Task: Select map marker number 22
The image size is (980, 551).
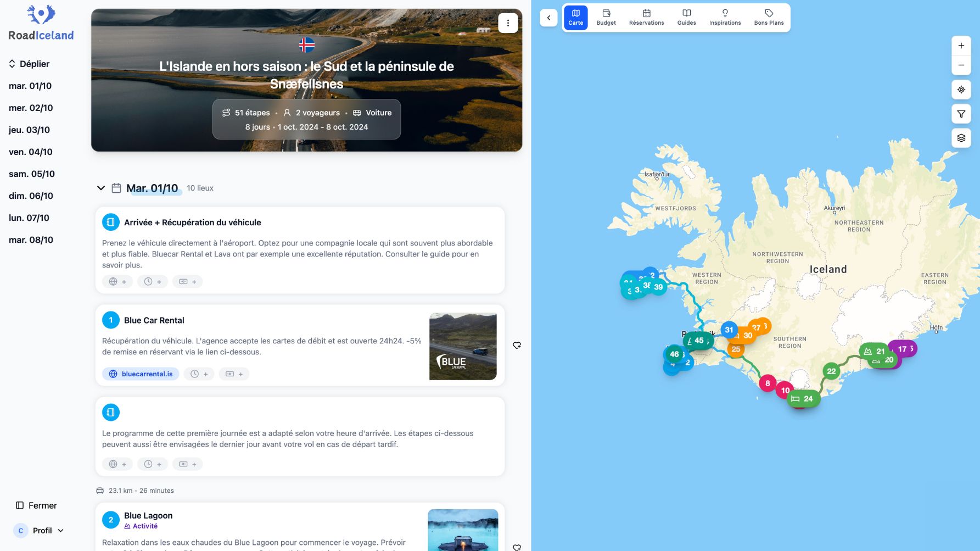Action: (x=831, y=371)
